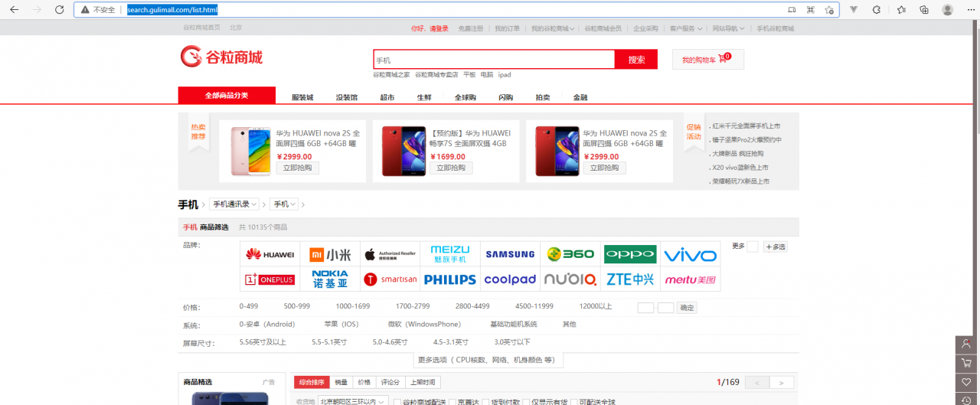Filter by smartisan brand logo
Image resolution: width=980 pixels, height=405 pixels.
click(390, 279)
